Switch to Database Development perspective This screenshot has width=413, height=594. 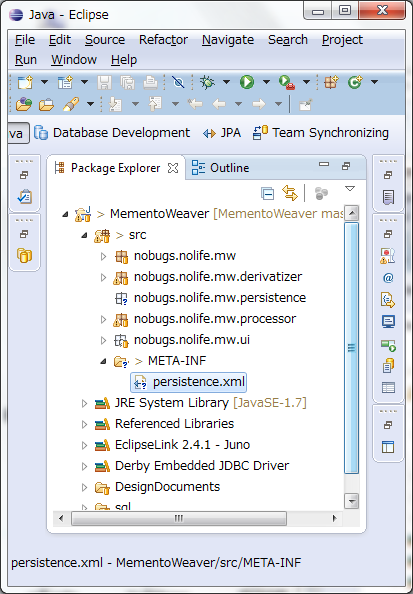pos(112,133)
